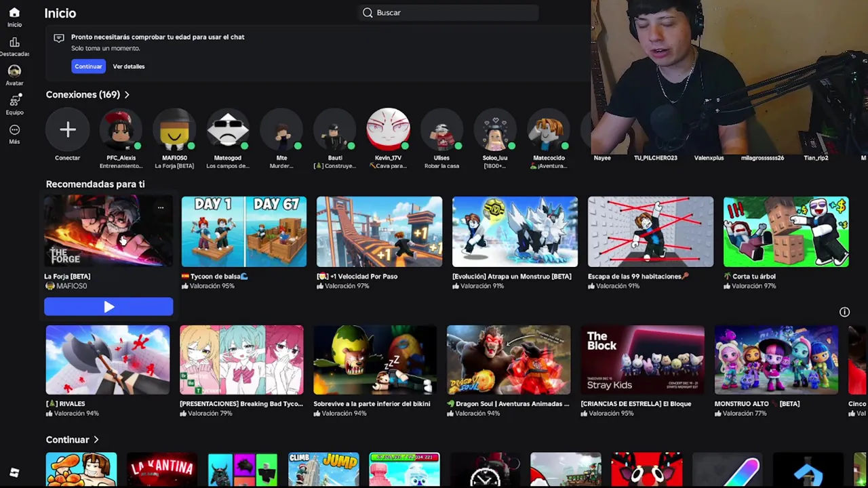Play La Forja with blue play button
This screenshot has width=868, height=488.
pyautogui.click(x=108, y=307)
